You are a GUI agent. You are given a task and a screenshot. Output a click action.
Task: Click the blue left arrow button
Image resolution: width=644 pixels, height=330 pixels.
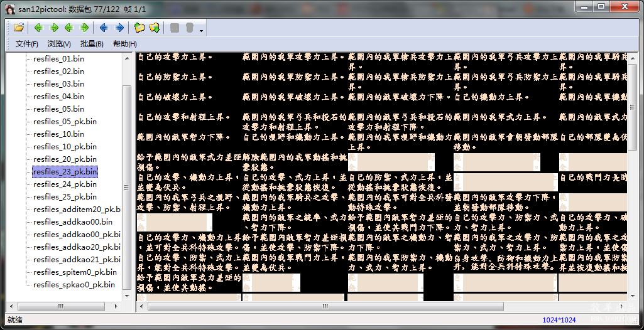coord(104,28)
